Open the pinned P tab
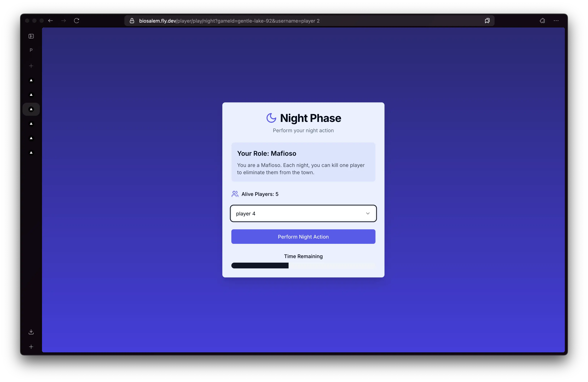This screenshot has height=382, width=588. [31, 50]
